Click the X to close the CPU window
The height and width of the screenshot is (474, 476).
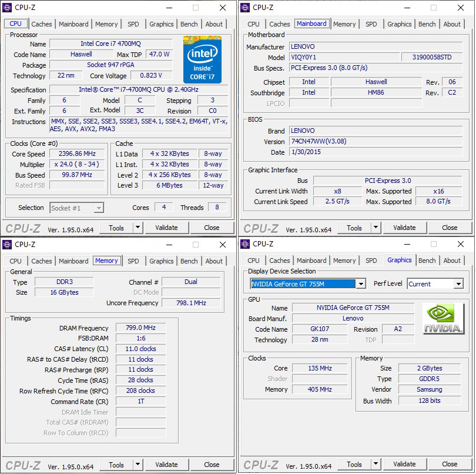pos(223,8)
